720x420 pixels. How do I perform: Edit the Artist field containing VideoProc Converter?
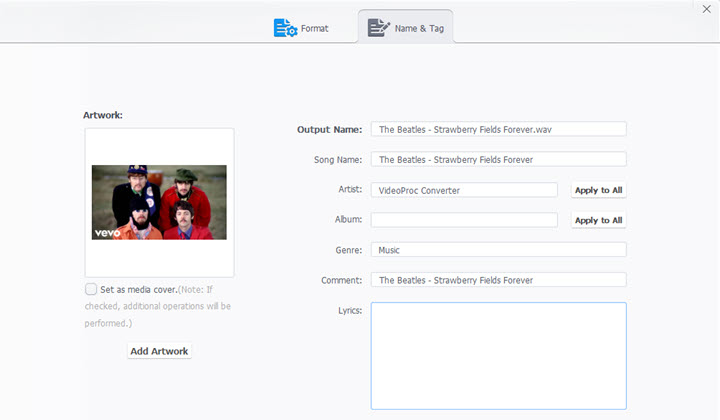(463, 190)
